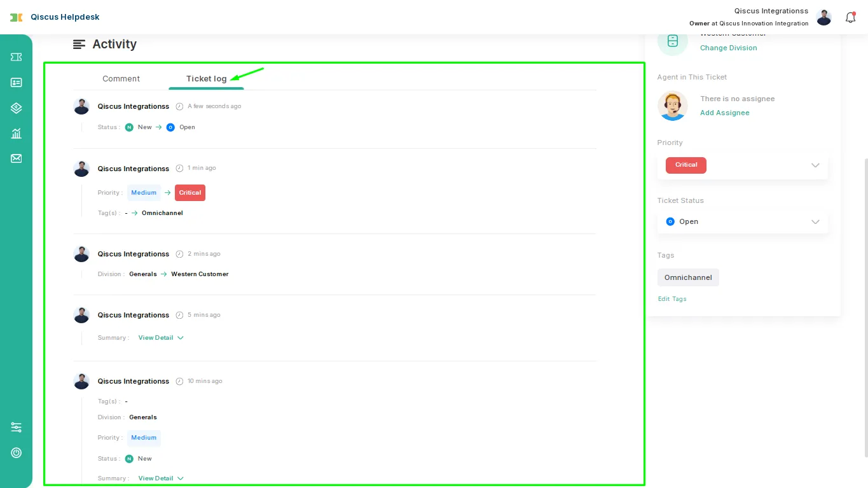The width and height of the screenshot is (868, 488).
Task: Click the avatar of the '1 min ago' entry
Action: click(81, 169)
